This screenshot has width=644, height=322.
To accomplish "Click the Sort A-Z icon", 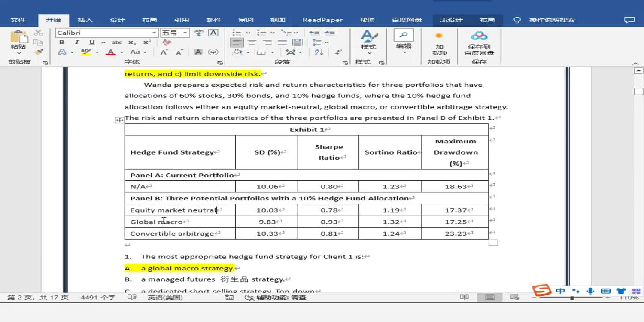I will [319, 52].
